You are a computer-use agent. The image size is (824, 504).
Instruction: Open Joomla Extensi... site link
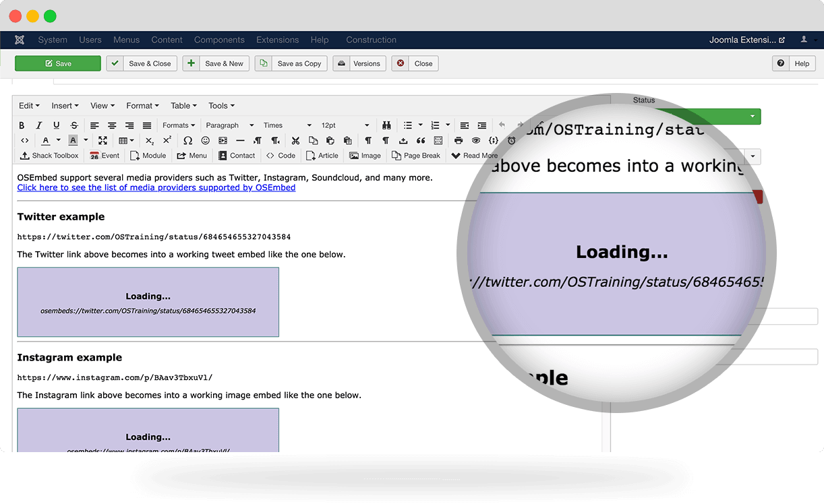tap(747, 40)
